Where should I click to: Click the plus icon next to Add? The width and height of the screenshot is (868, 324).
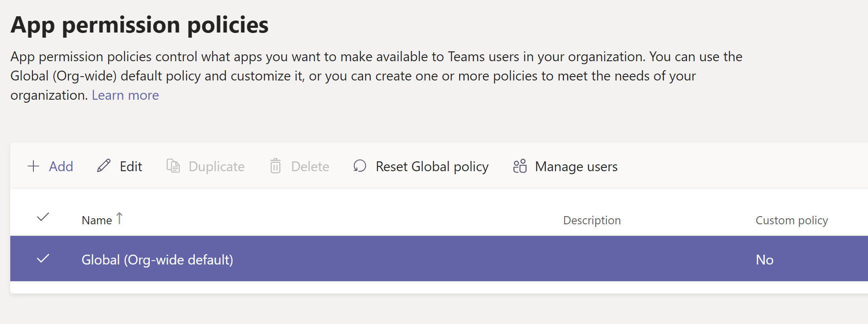pos(33,166)
